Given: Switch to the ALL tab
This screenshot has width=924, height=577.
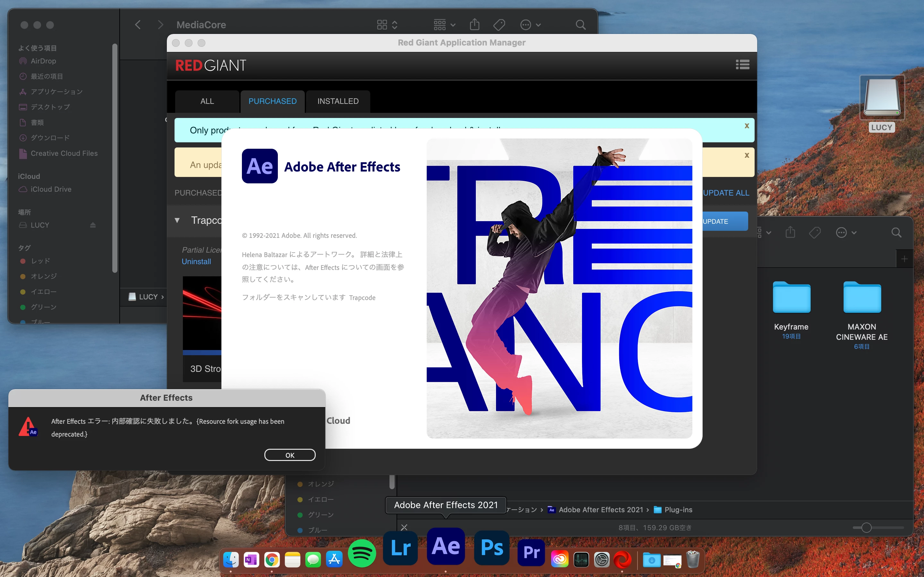Looking at the screenshot, I should point(207,101).
